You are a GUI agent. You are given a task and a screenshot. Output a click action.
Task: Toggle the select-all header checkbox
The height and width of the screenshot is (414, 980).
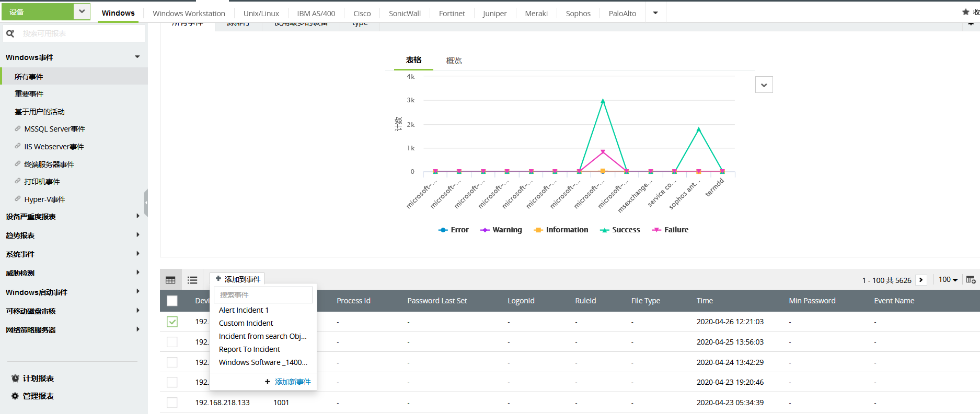pos(172,301)
